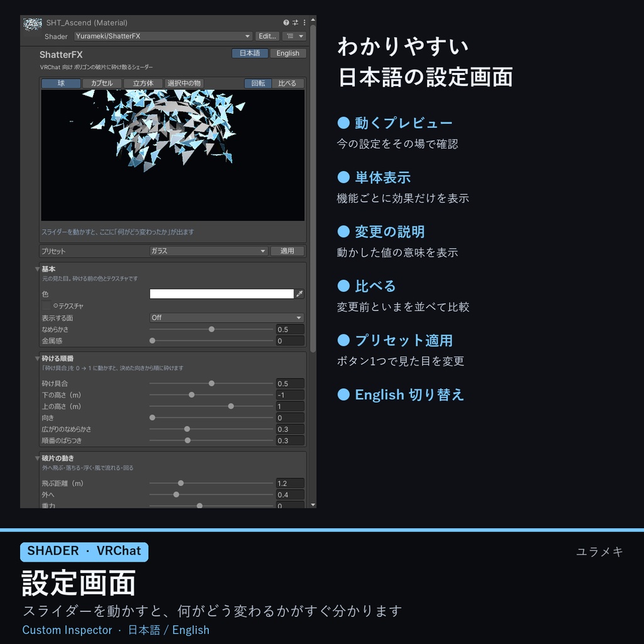The width and height of the screenshot is (644, 644).
Task: Click the 金属感 slider handle
Action: 152,341
